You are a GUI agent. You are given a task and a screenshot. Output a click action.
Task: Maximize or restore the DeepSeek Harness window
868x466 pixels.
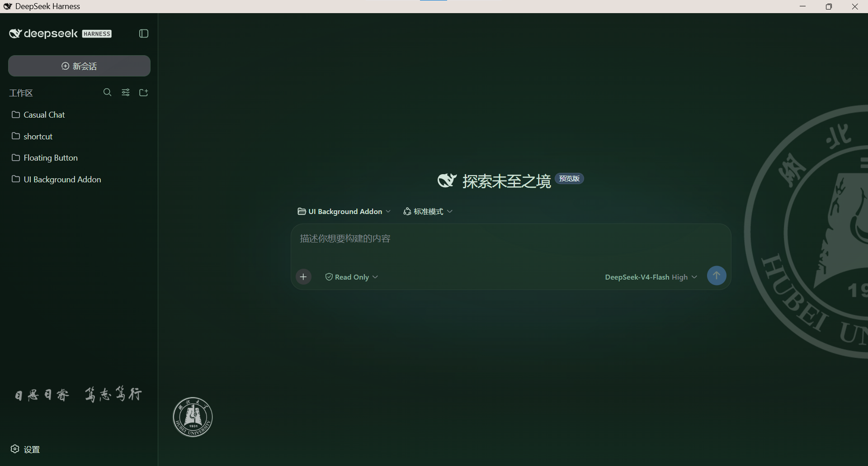pyautogui.click(x=829, y=6)
